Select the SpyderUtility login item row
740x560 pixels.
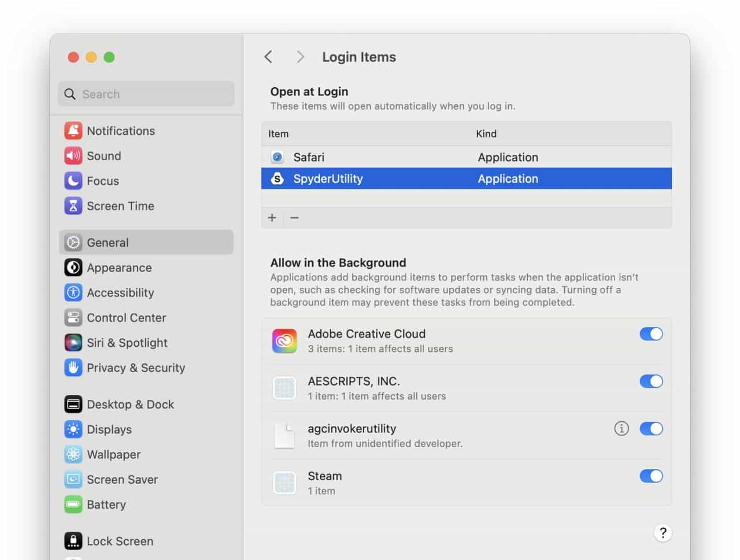click(467, 179)
